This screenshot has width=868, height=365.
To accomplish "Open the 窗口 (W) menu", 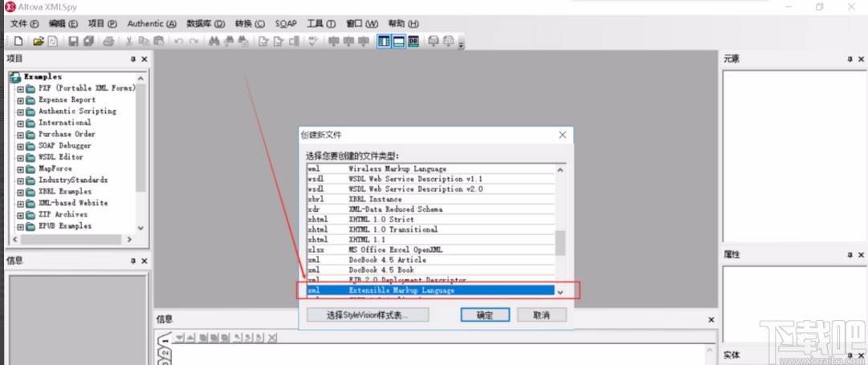I will coord(362,24).
